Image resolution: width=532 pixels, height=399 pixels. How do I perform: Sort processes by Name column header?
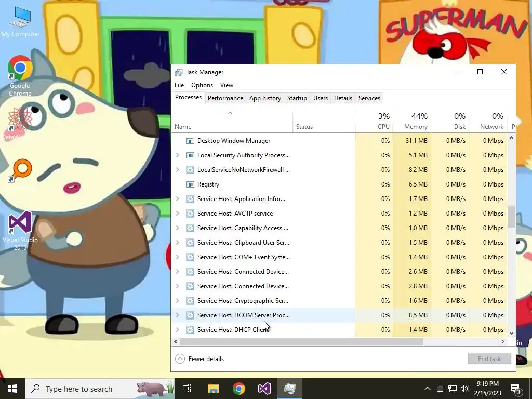pos(232,121)
